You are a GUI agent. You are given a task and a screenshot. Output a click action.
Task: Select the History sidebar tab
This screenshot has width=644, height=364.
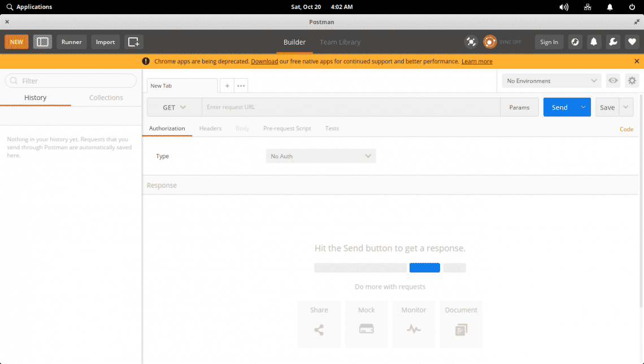[x=36, y=98]
